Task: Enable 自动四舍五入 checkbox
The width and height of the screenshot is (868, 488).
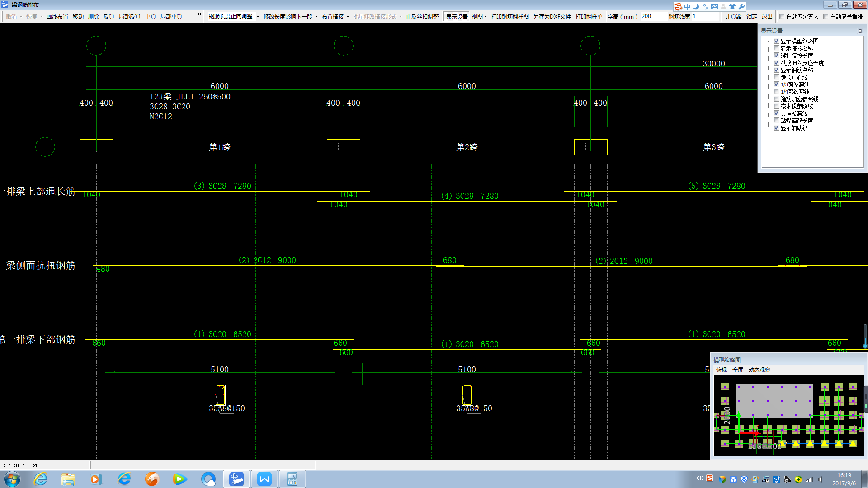Action: coord(783,17)
